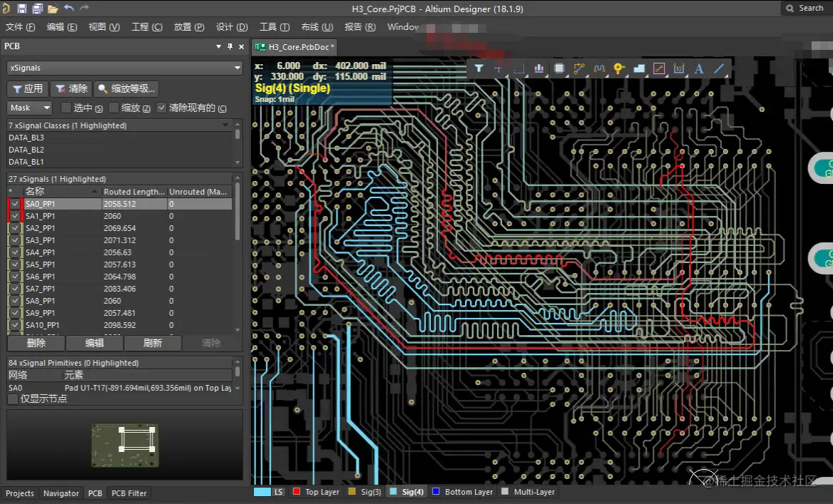Screen dimensions: 833x504
Task: Close the PCB panel with X
Action: tap(241, 47)
